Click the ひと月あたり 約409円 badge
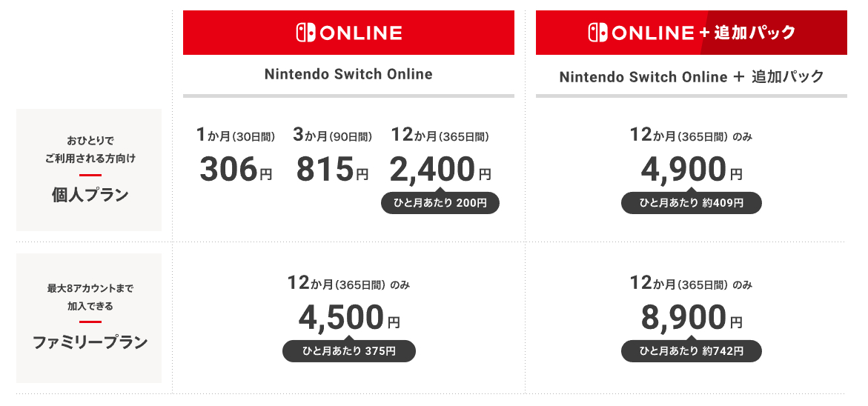 pos(691,203)
